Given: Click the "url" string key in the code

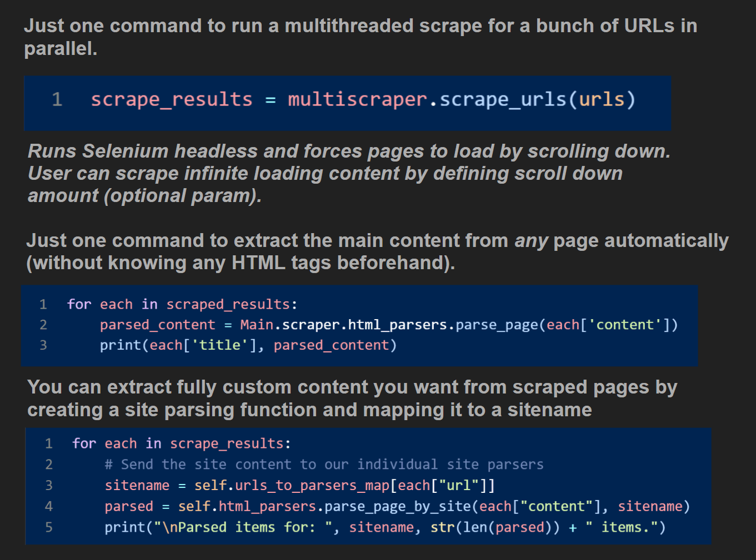Looking at the screenshot, I should [x=459, y=486].
